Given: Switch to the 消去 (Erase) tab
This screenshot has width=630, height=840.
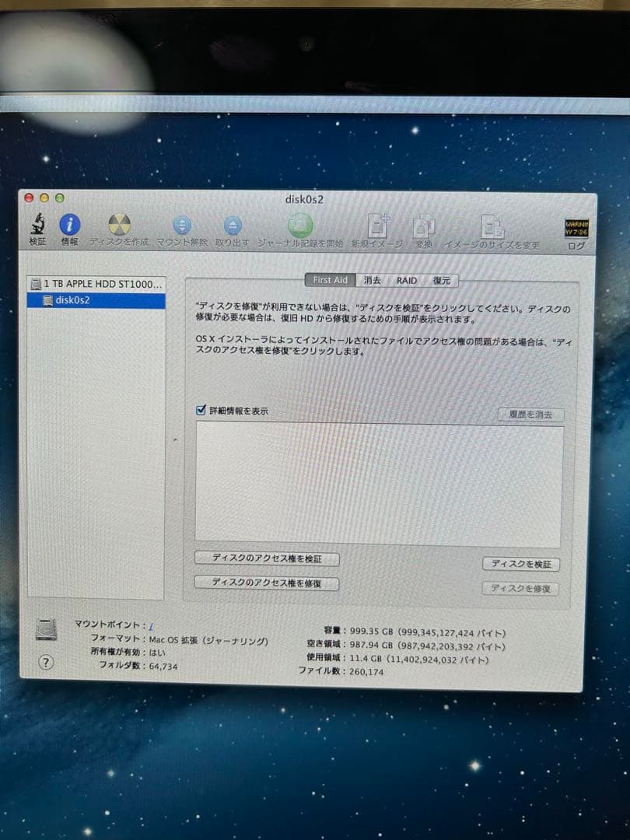Looking at the screenshot, I should 371,280.
